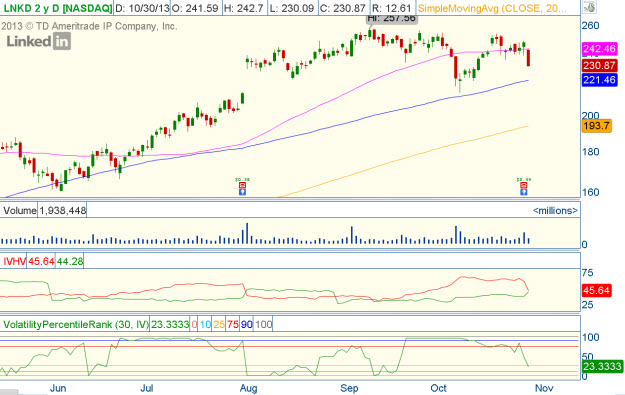Click the red phone earnings-call icon near August
The image size is (625, 395).
(242, 185)
